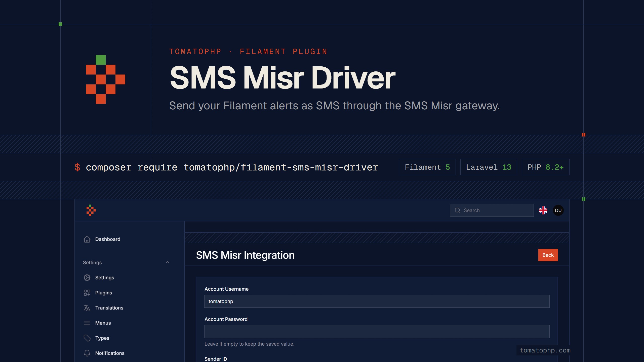Screen dimensions: 644x362
Task: Click the Plugins grid icon
Action: pos(87,293)
